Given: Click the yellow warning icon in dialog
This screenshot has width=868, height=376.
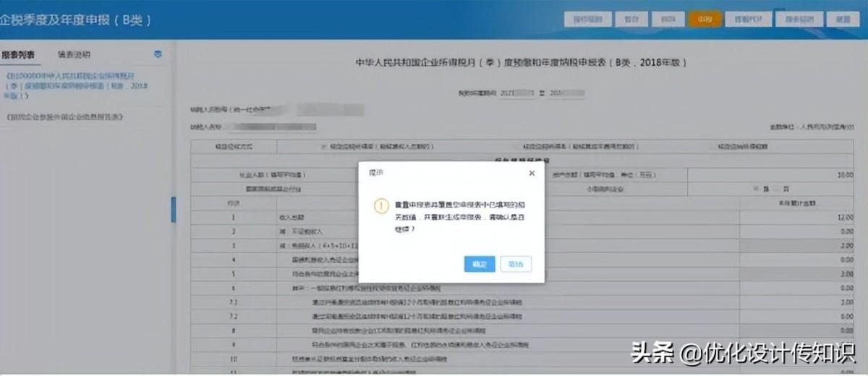Looking at the screenshot, I should [x=381, y=206].
